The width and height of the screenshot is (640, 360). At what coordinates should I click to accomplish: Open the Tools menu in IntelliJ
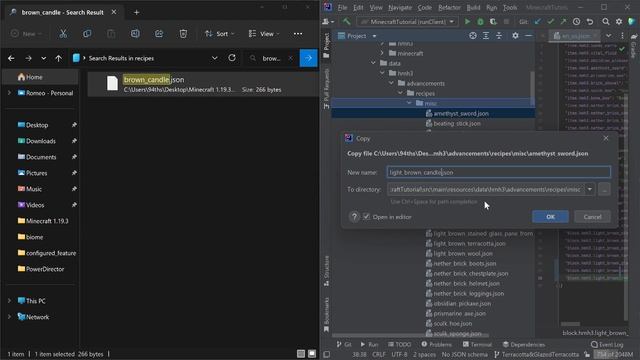pos(510,7)
